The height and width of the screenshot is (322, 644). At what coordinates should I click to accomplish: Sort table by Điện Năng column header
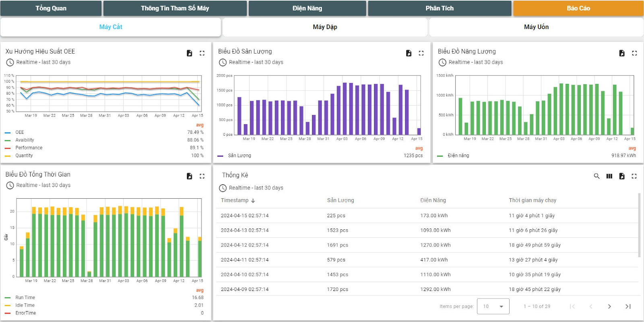[433, 200]
